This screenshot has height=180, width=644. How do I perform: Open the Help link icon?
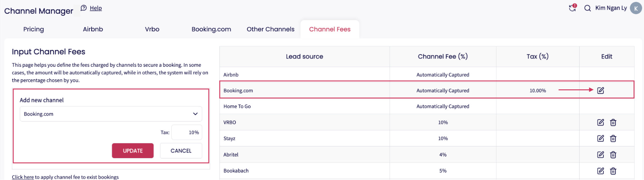(84, 8)
